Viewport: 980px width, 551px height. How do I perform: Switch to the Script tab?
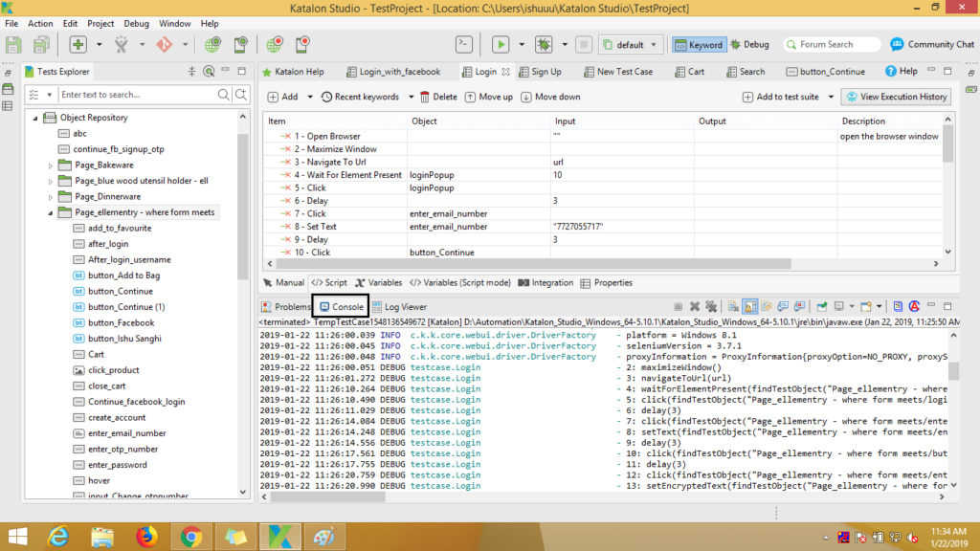tap(329, 283)
